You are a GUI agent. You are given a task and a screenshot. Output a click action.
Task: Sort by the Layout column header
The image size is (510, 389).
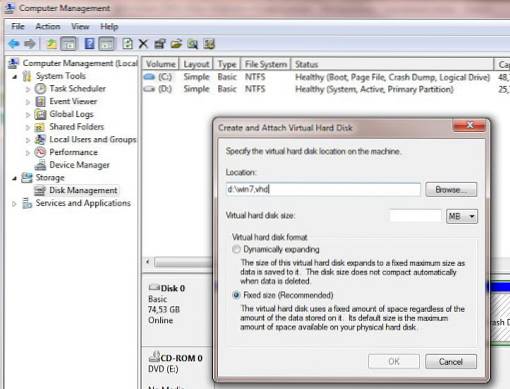196,64
